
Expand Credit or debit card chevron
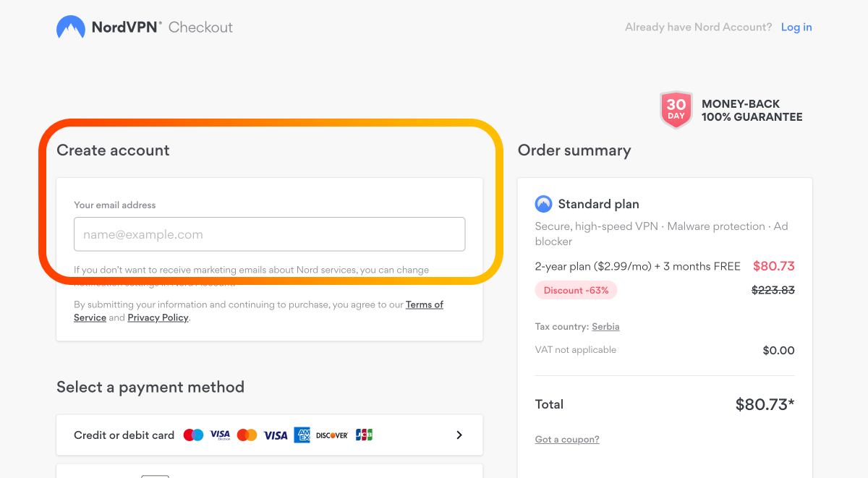459,435
